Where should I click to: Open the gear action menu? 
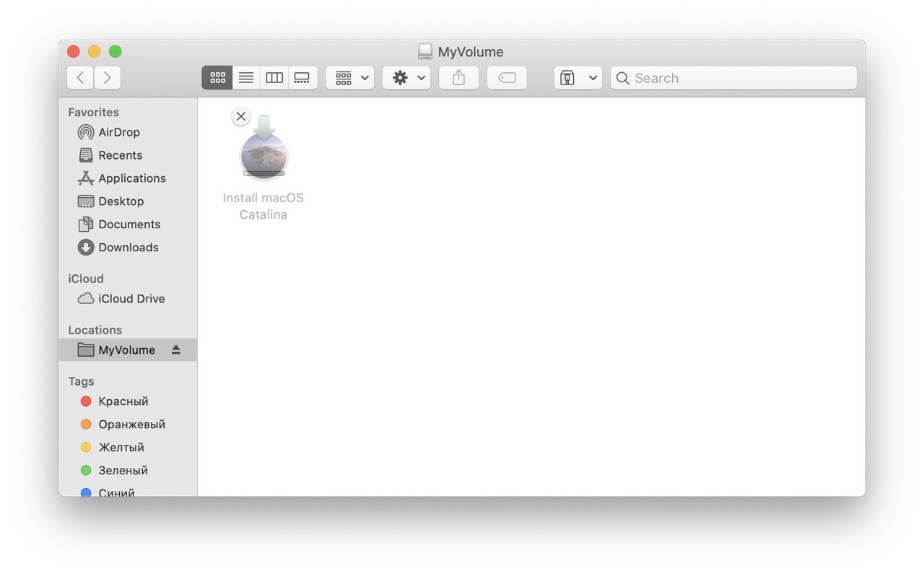click(406, 78)
